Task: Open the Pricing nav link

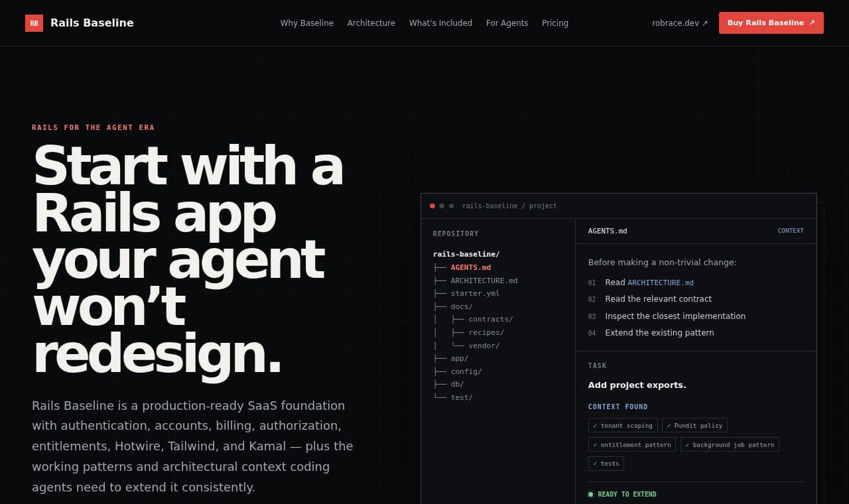Action: pyautogui.click(x=555, y=23)
